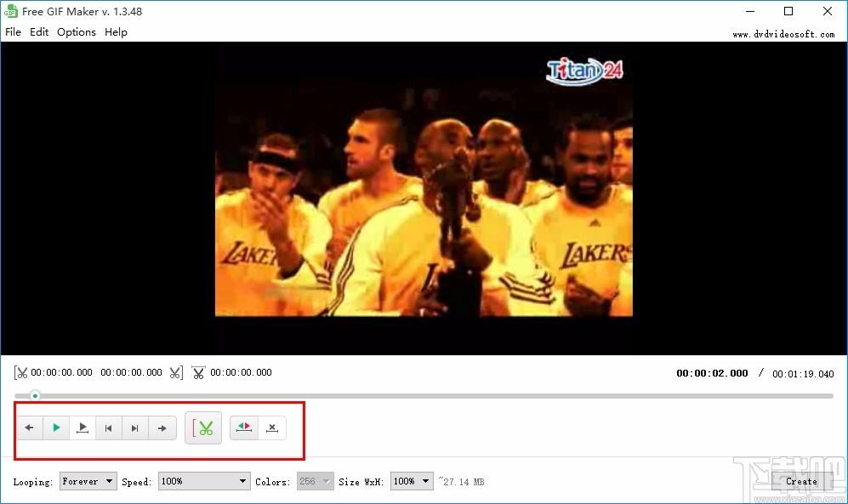The image size is (848, 504).
Task: Open the Options menu
Action: 77,31
